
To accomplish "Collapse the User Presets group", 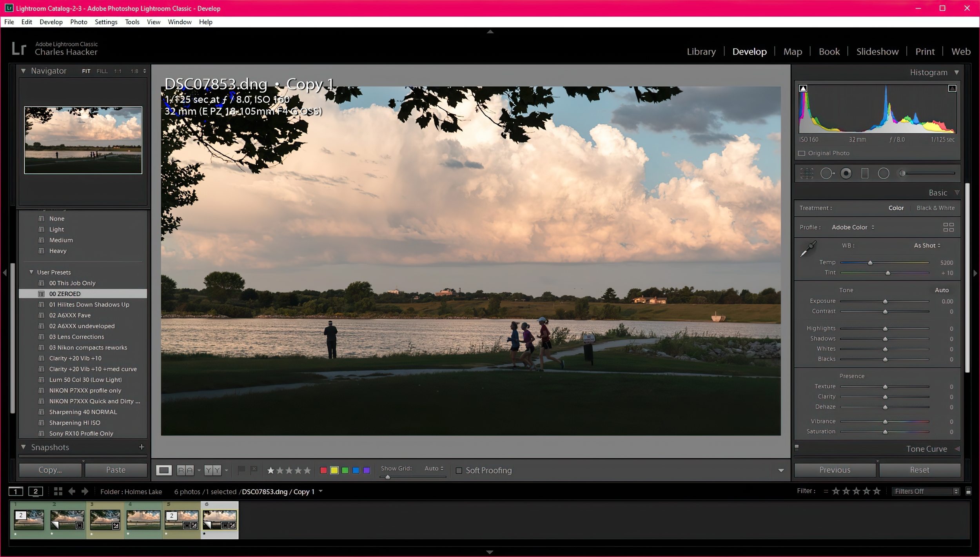I will click(31, 272).
